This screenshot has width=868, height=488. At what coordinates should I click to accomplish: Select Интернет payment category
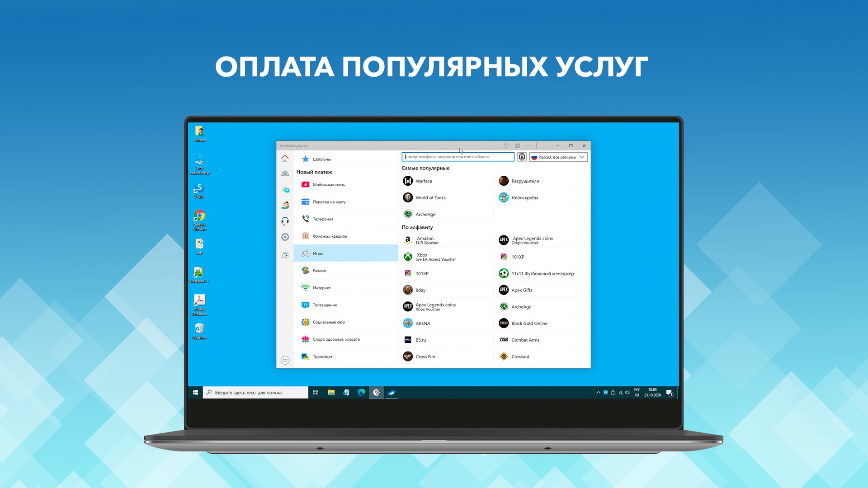pos(322,287)
